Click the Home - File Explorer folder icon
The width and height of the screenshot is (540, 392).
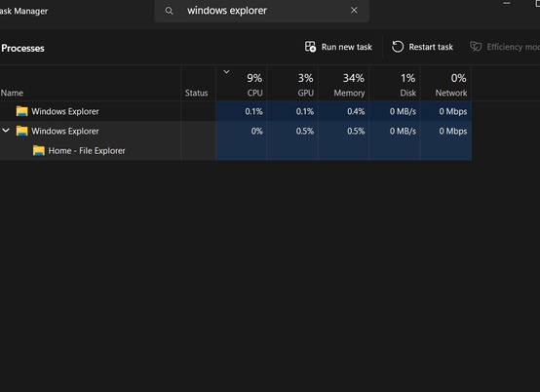point(39,150)
